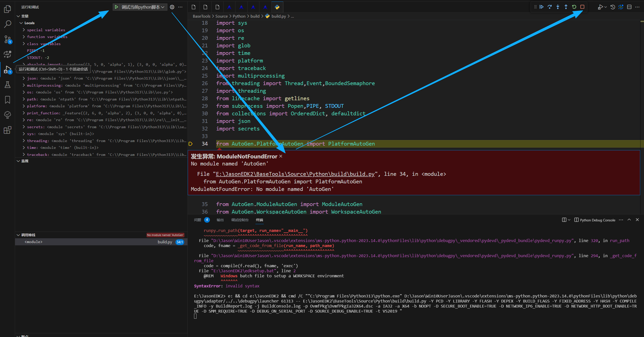The width and height of the screenshot is (644, 337).
Task: Expand the traceback module variable
Action: (24, 155)
